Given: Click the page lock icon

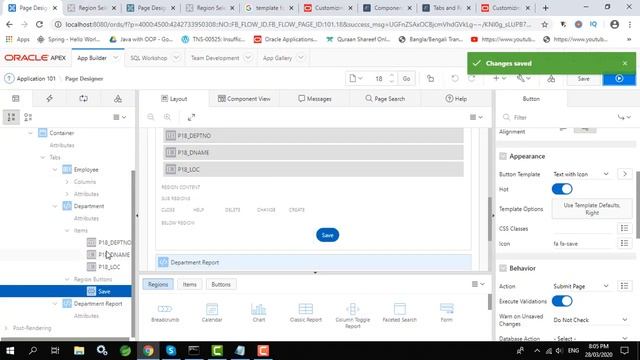Looking at the screenshot, I should 430,78.
